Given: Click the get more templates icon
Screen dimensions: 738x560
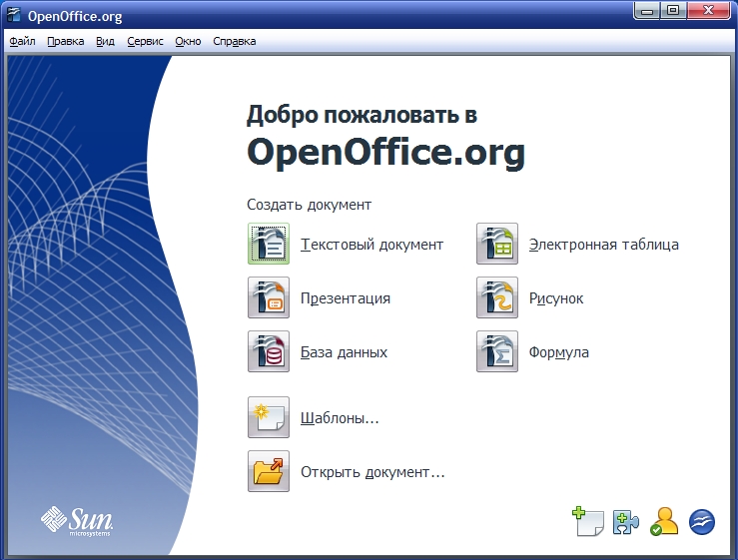Looking at the screenshot, I should [x=588, y=523].
